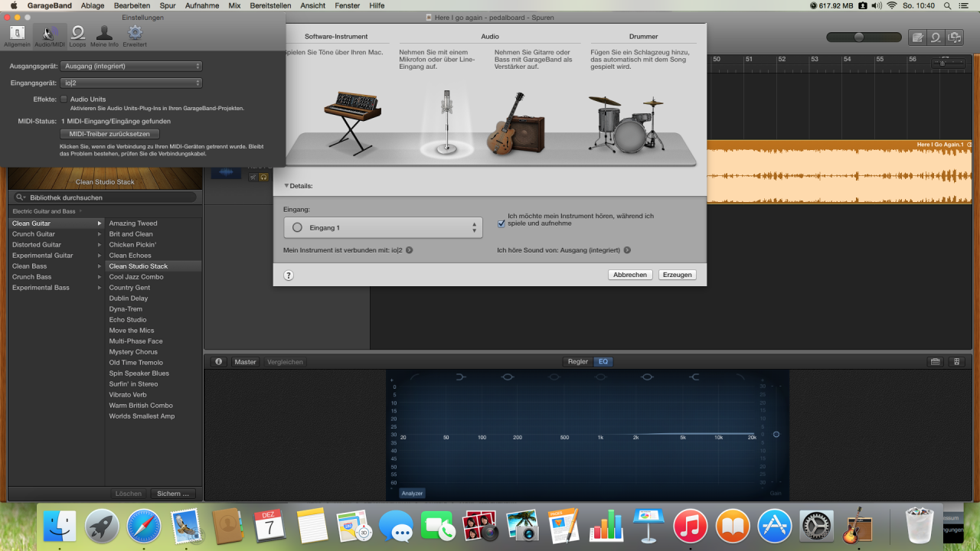
Task: Launch Safari from the Dock
Action: [144, 526]
